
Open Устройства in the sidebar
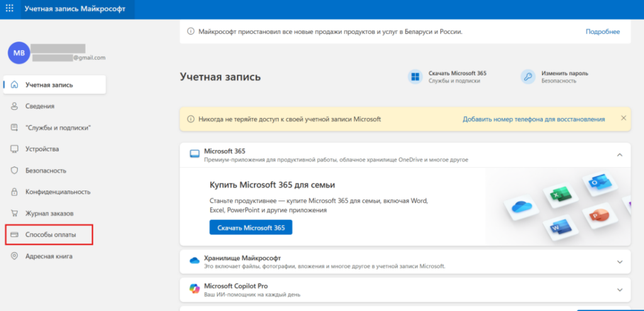point(42,149)
